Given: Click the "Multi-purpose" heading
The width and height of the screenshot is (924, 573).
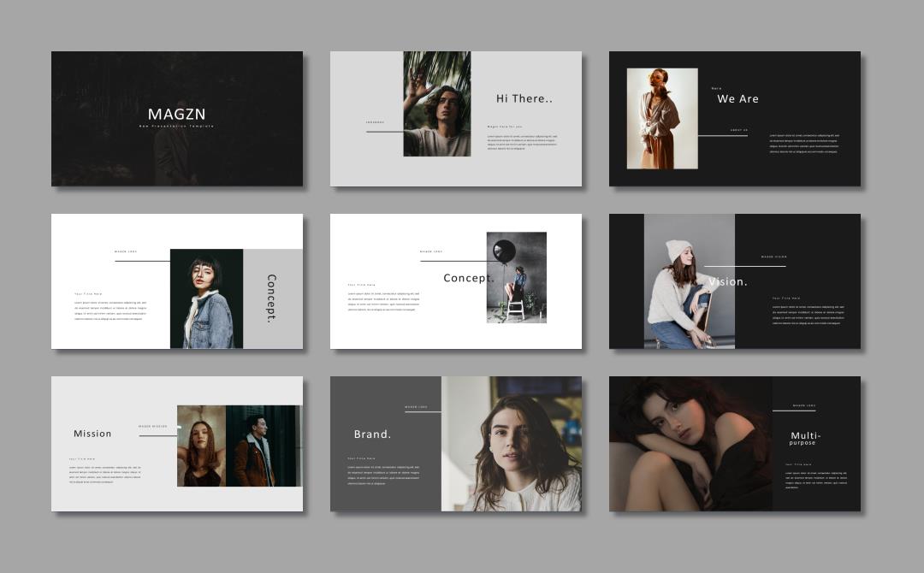Looking at the screenshot, I should click(x=804, y=439).
